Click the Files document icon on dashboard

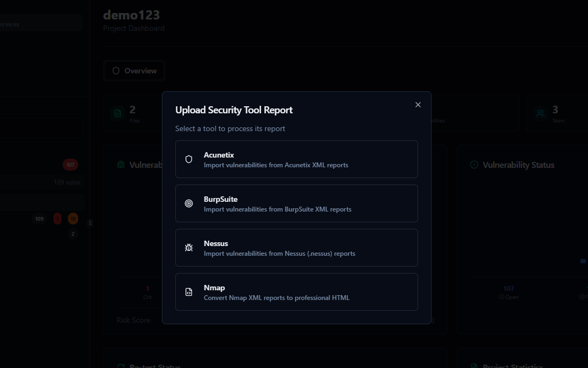[118, 113]
